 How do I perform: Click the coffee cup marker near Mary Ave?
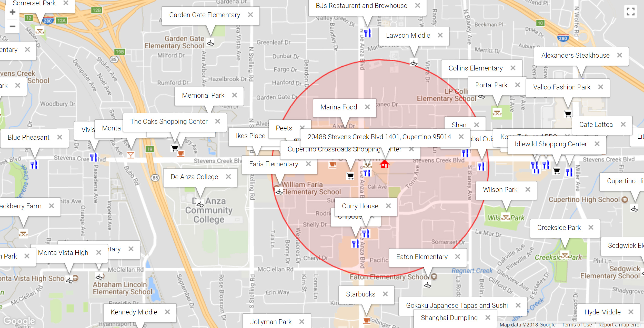[181, 153]
